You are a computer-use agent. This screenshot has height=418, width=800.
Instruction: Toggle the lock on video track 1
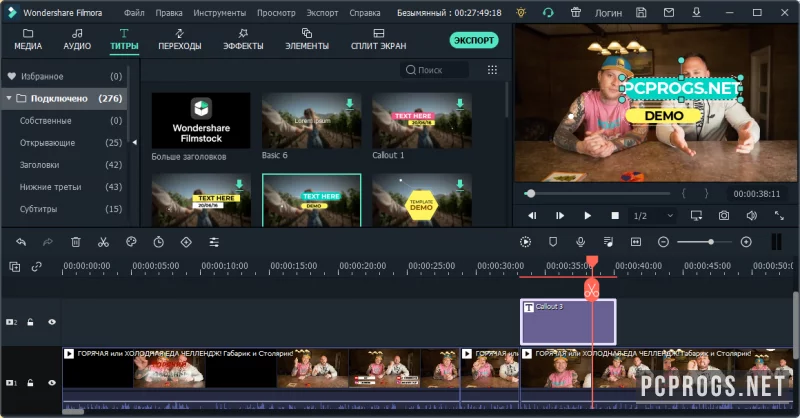(x=31, y=383)
